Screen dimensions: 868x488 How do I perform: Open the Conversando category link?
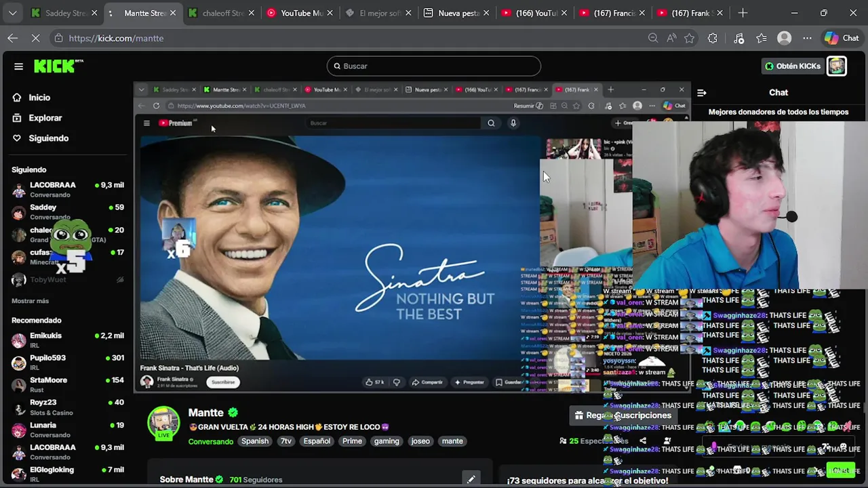(x=210, y=441)
